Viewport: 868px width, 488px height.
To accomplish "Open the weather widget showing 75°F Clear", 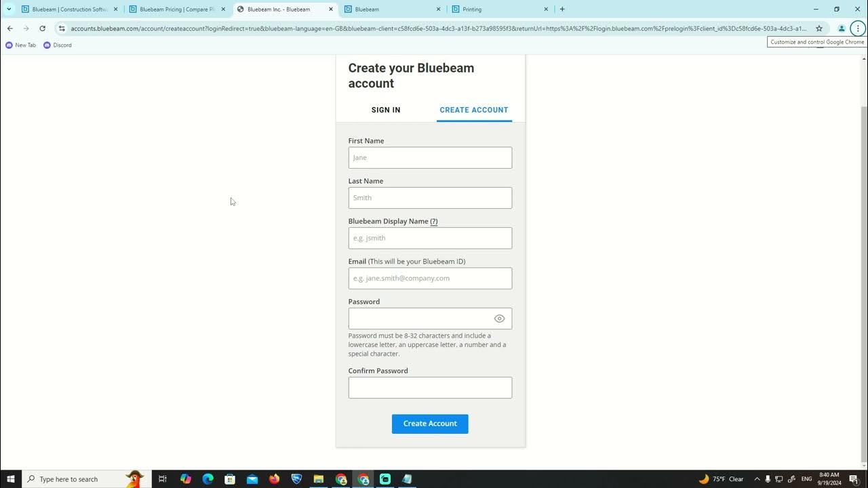I will pos(721,479).
